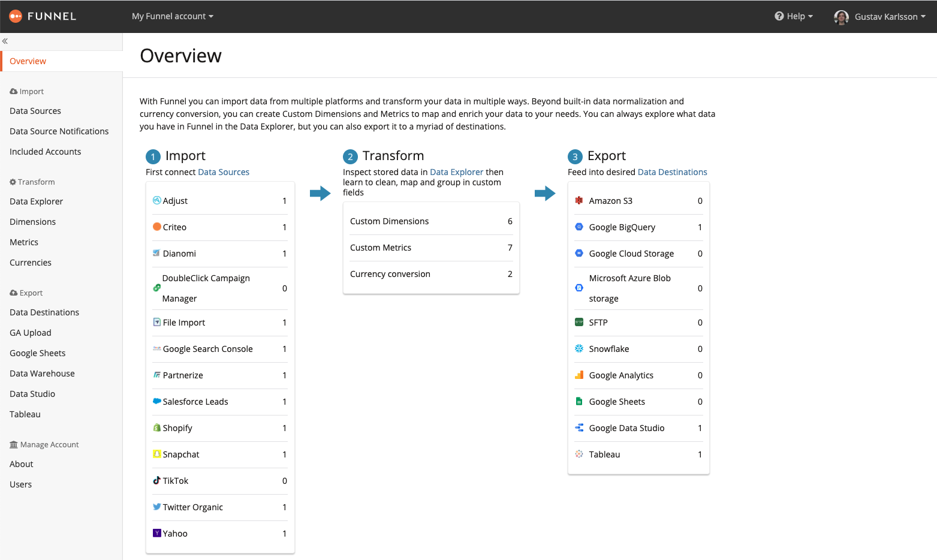This screenshot has height=560, width=937.
Task: Open Data Source Notifications
Action: (59, 131)
